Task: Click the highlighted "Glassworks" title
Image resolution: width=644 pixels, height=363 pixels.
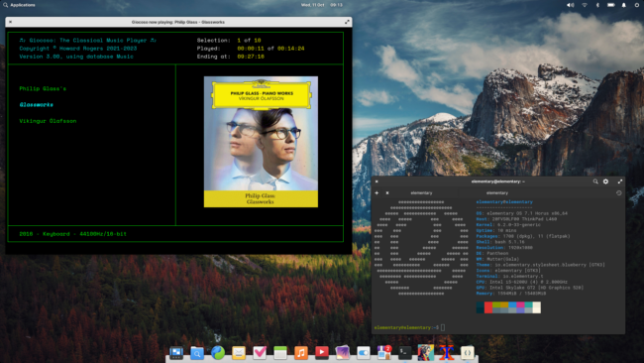Action: click(36, 105)
